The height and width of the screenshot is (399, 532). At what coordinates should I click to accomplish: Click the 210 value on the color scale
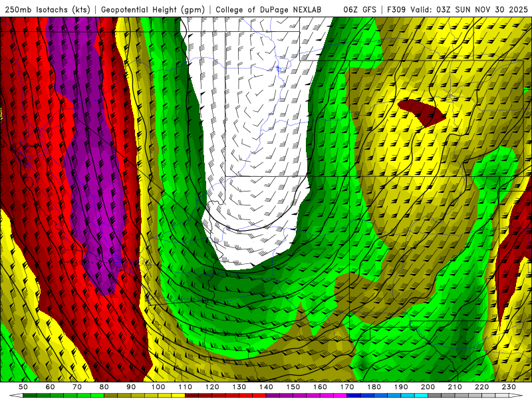pyautogui.click(x=455, y=387)
